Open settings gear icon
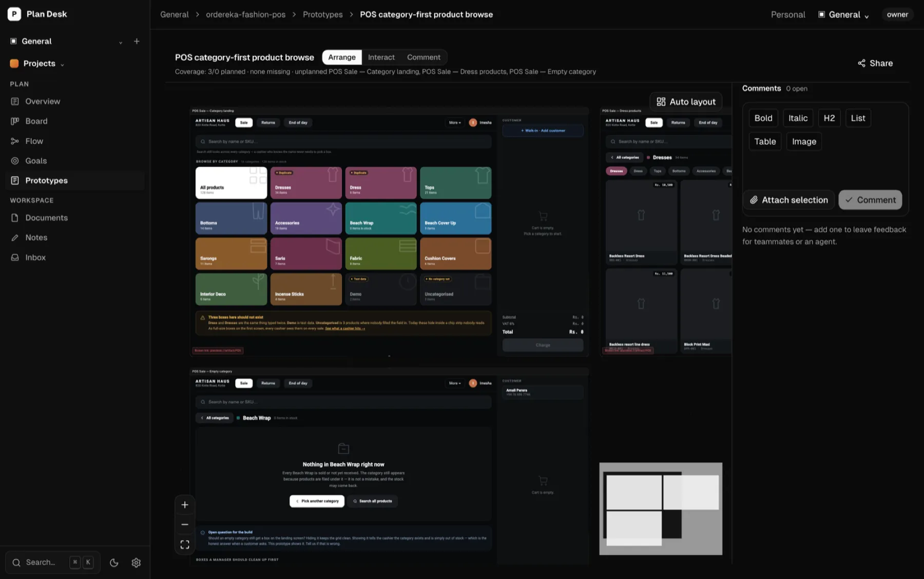 coord(136,563)
